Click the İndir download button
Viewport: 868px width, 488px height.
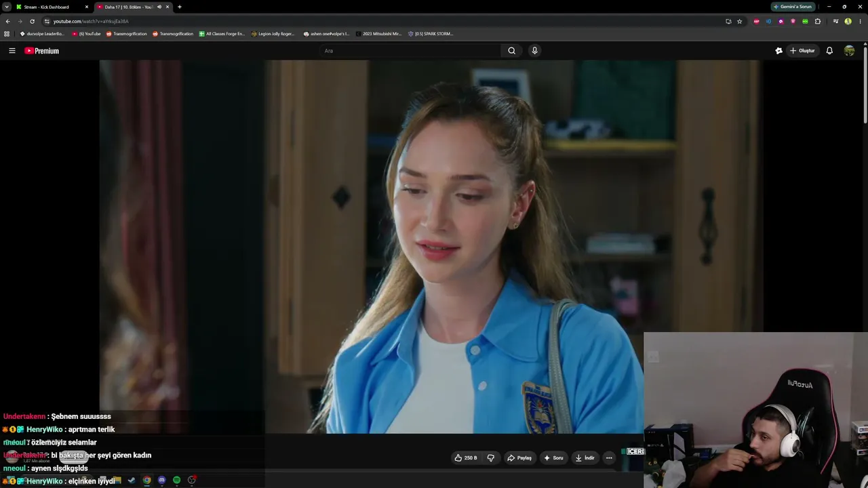tap(585, 458)
